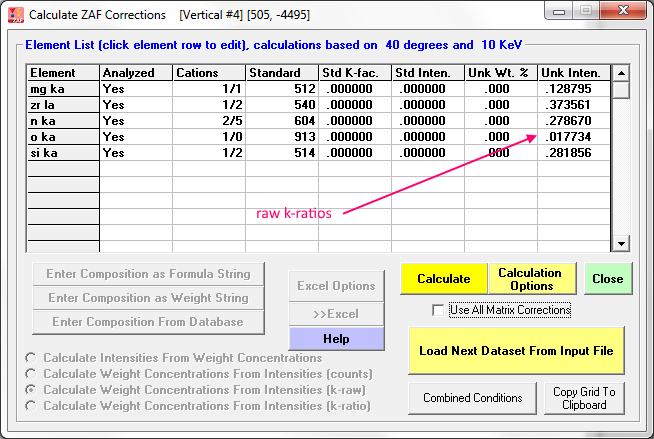This screenshot has width=654, height=439.
Task: Select Weight Concentrations From Intensities (counts)
Action: tap(33, 374)
